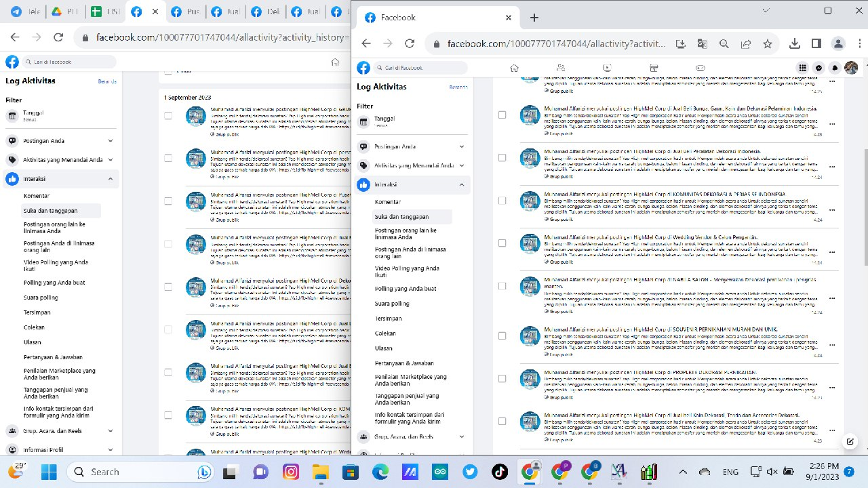
Task: Toggle Chrome side panel icon
Action: pyautogui.click(x=816, y=43)
